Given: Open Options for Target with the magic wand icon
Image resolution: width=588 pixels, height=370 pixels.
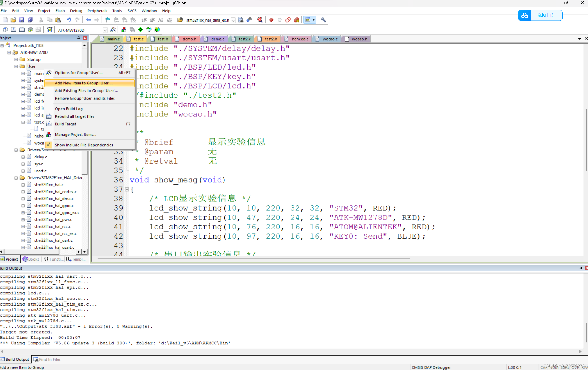Looking at the screenshot, I should [113, 30].
